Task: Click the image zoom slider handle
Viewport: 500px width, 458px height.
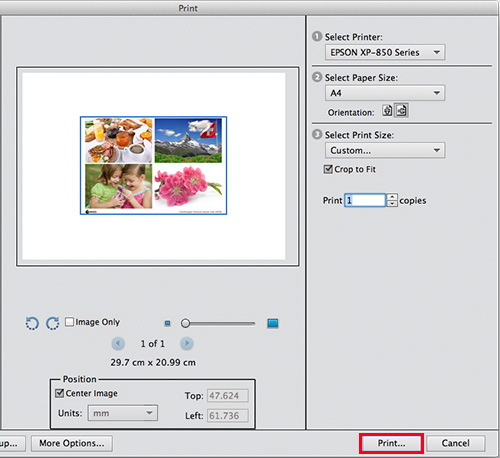Action: click(x=185, y=323)
